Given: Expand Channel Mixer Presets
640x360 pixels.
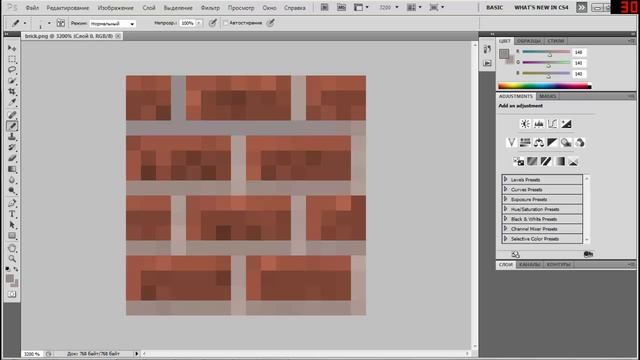Looking at the screenshot, I should [x=506, y=229].
